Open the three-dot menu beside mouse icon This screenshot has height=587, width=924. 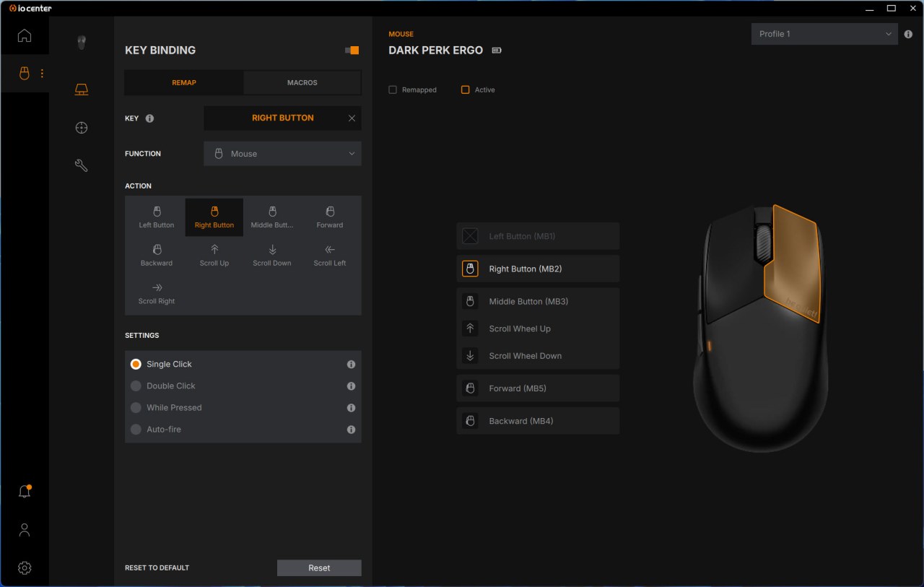(42, 74)
